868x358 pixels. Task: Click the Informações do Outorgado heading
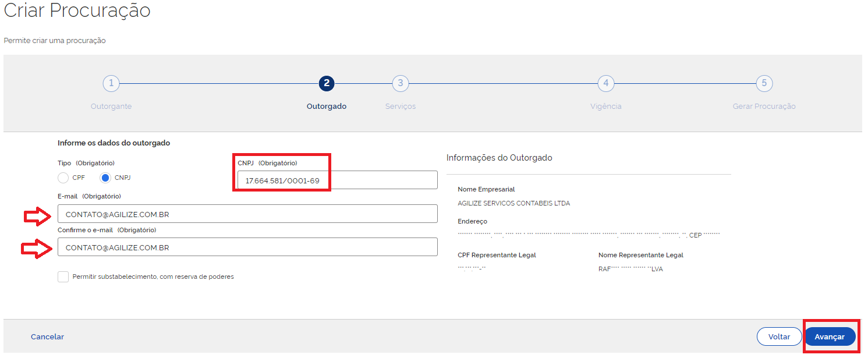[499, 158]
